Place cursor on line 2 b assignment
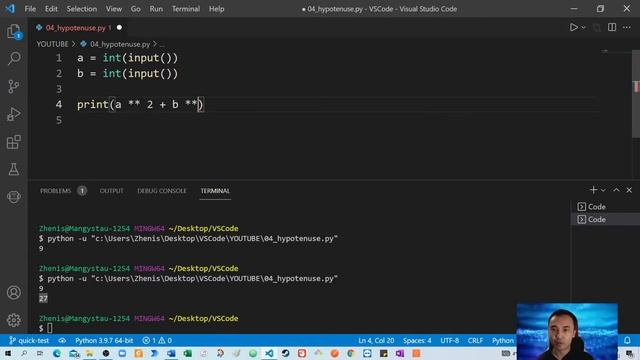 point(127,74)
